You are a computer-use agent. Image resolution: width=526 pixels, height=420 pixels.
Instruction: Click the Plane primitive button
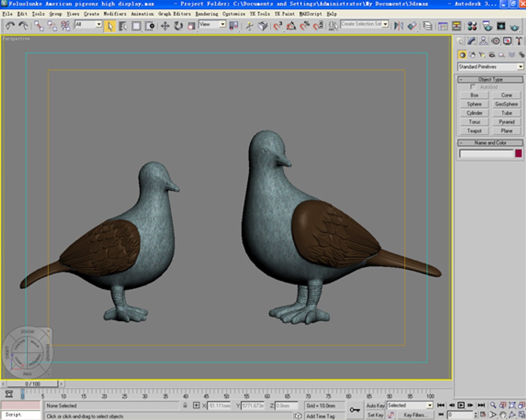coord(507,131)
